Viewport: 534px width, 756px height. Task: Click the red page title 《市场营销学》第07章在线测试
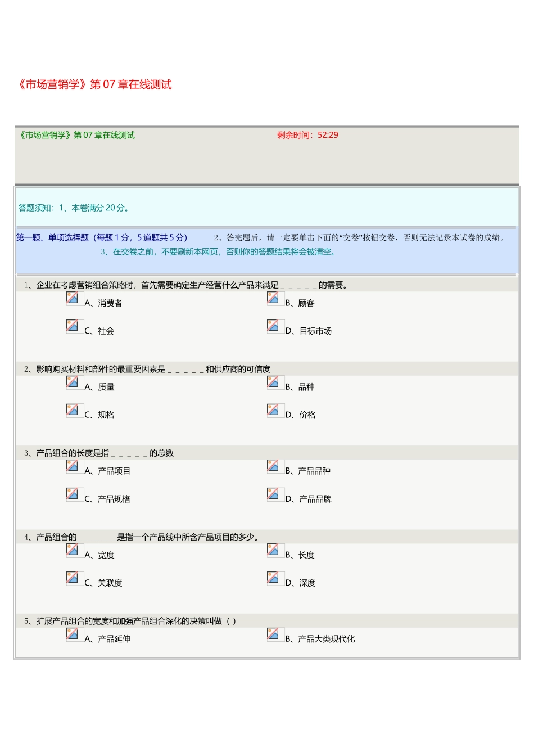coord(94,84)
